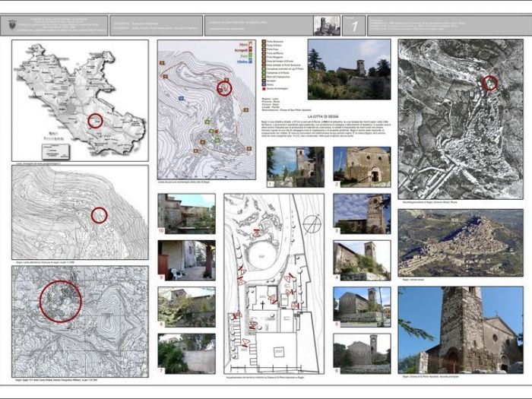Image resolution: width=532 pixels, height=399 pixels.
Task: Click the Porta Saracena legend item
Action: pos(273,42)
